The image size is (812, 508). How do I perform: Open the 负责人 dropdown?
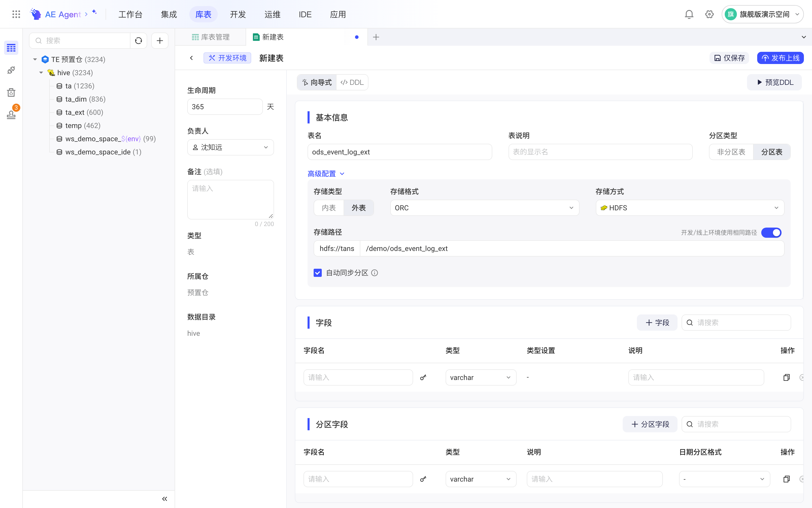point(230,147)
